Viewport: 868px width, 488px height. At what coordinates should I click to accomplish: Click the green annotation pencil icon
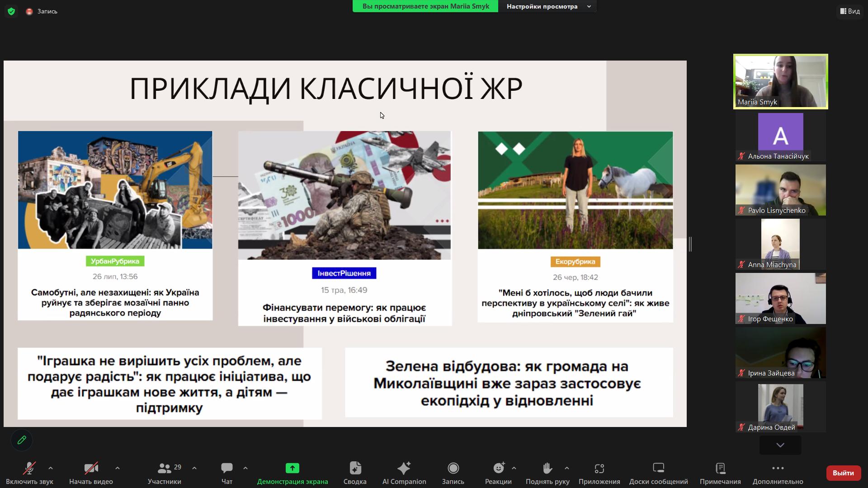(21, 440)
